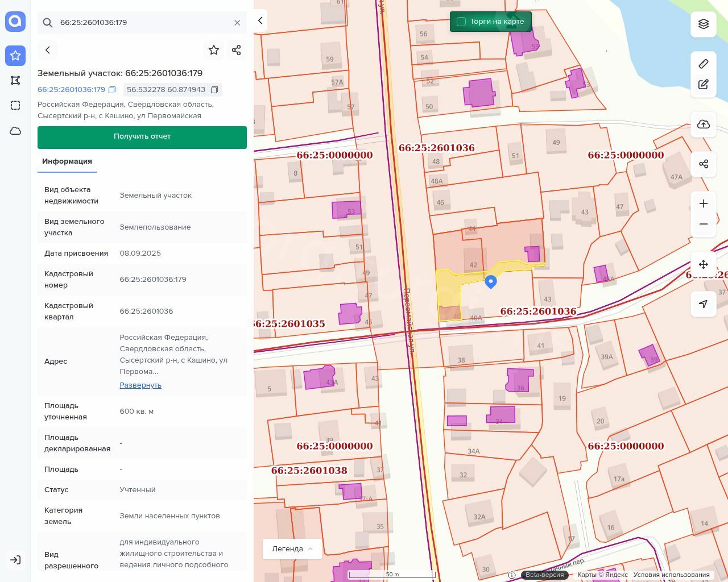Click the cadastral number search field
728x582 pixels.
[x=142, y=23]
